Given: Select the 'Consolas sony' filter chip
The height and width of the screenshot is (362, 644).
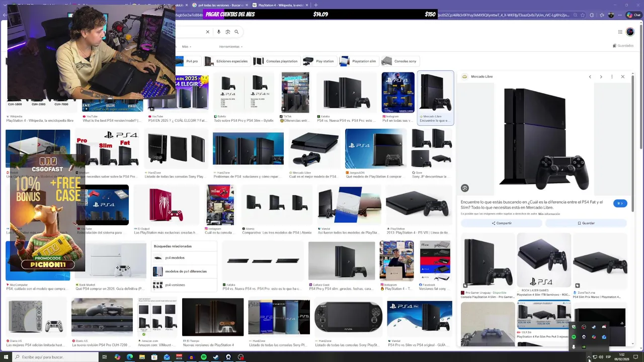Looking at the screenshot, I should point(400,61).
